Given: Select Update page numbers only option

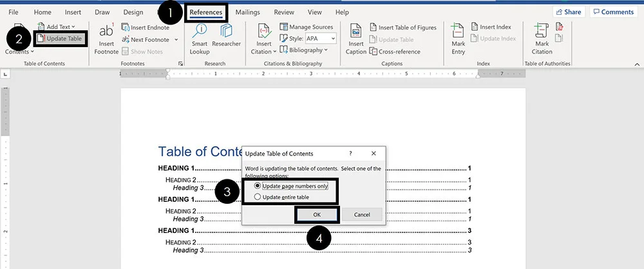Looking at the screenshot, I should (x=291, y=186).
